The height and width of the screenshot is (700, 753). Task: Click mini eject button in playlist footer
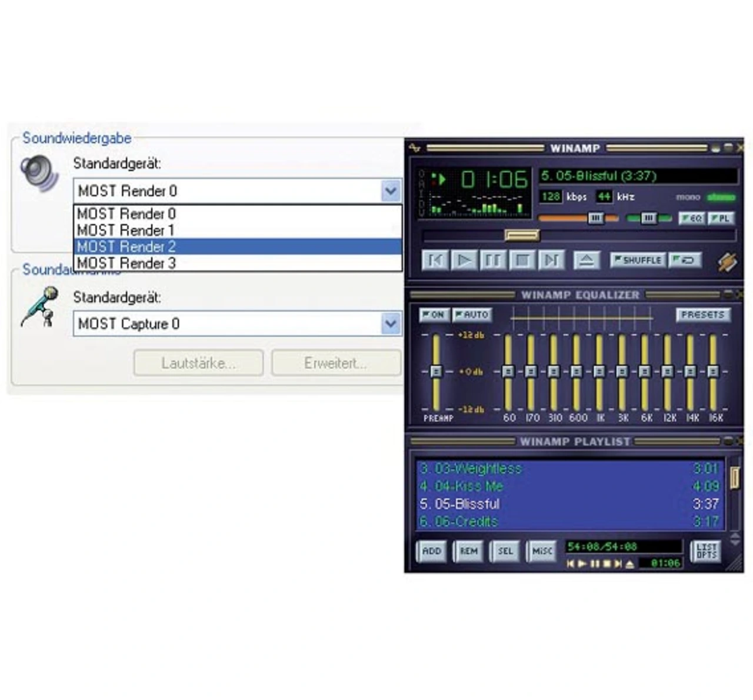coord(629,564)
